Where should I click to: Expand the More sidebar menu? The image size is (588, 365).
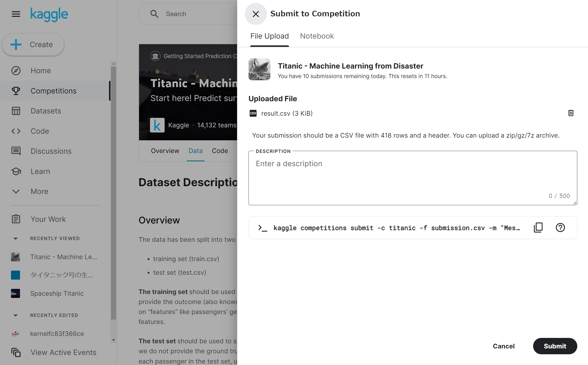pyautogui.click(x=39, y=192)
